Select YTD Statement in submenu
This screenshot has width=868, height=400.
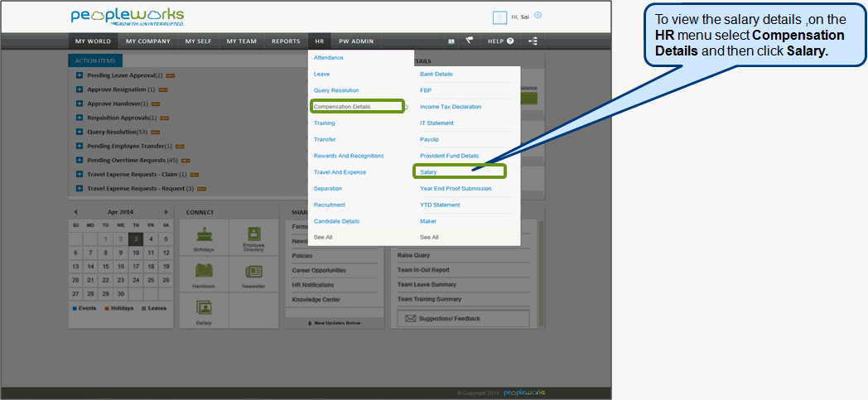click(440, 205)
